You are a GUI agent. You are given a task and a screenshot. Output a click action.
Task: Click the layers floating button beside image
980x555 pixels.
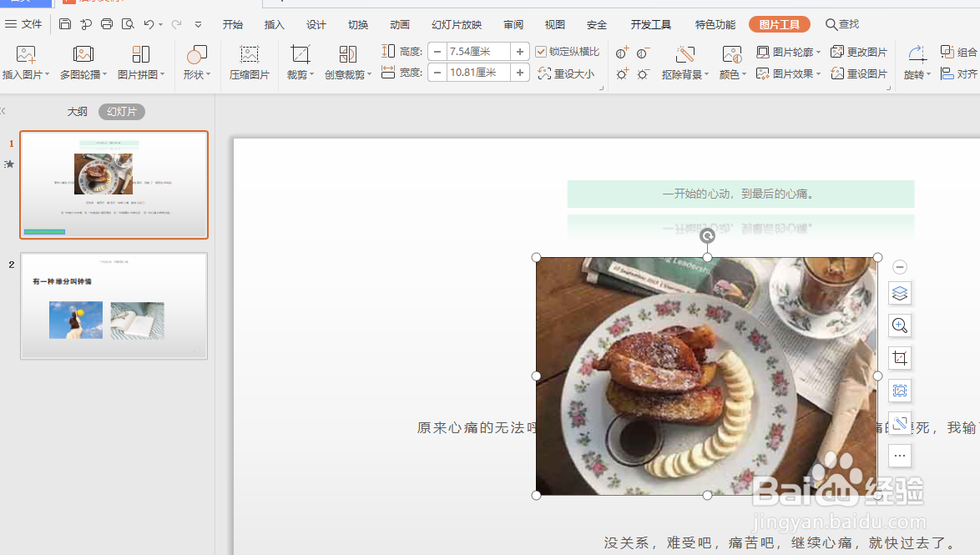click(899, 293)
